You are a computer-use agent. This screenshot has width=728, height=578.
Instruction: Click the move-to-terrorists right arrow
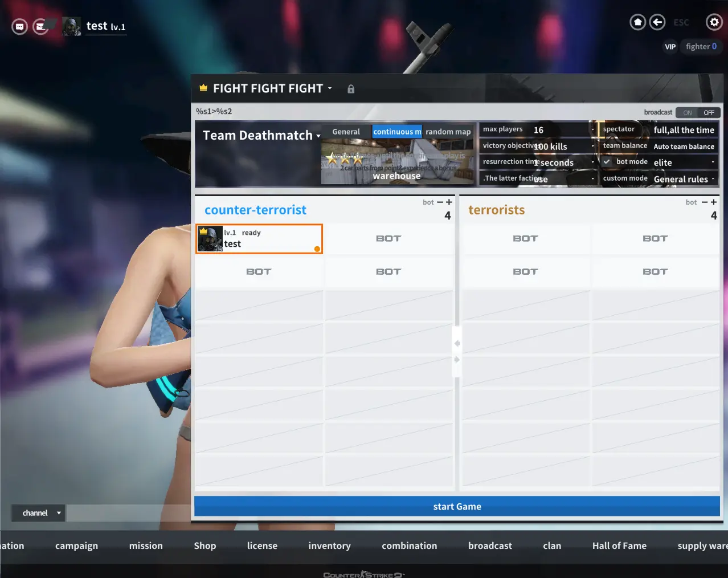pyautogui.click(x=457, y=360)
